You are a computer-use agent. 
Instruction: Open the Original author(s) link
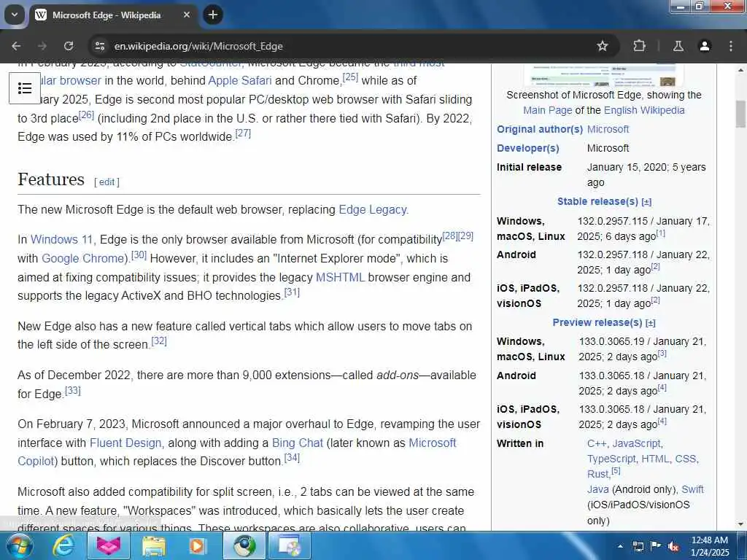(x=540, y=129)
